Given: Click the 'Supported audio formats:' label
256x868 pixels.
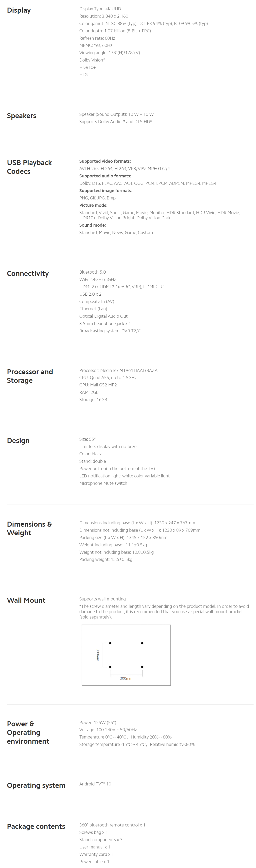Looking at the screenshot, I should click(x=105, y=176).
